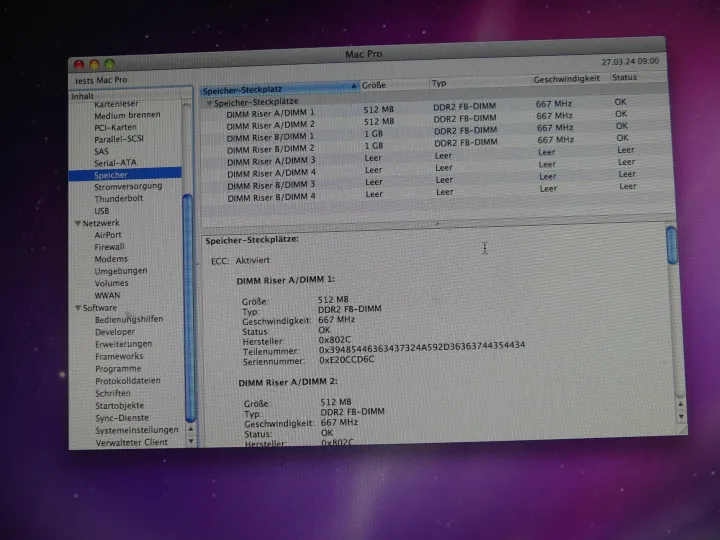The width and height of the screenshot is (720, 540).
Task: Click the yellow minimize window button
Action: click(94, 64)
